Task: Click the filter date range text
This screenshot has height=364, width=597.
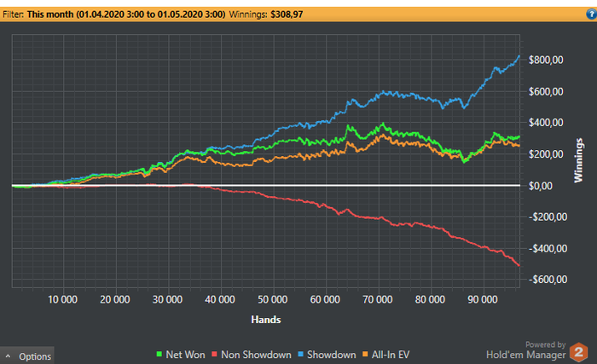Action: click(126, 14)
